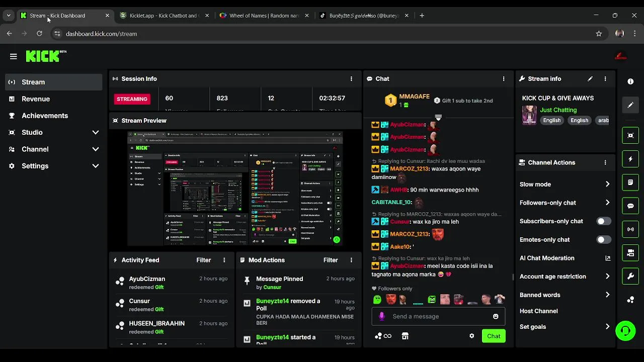Open the green headset support button
The width and height of the screenshot is (644, 362).
click(x=625, y=331)
